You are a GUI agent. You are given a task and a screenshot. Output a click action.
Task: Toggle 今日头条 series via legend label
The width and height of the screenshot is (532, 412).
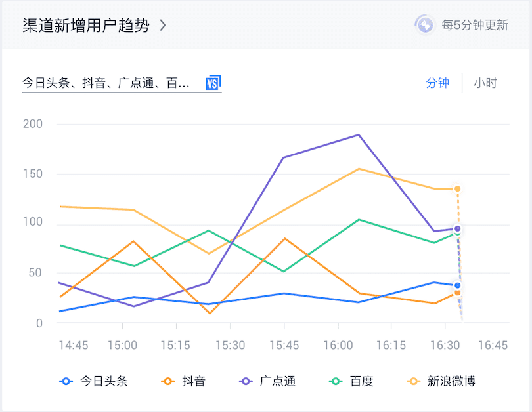pyautogui.click(x=104, y=381)
